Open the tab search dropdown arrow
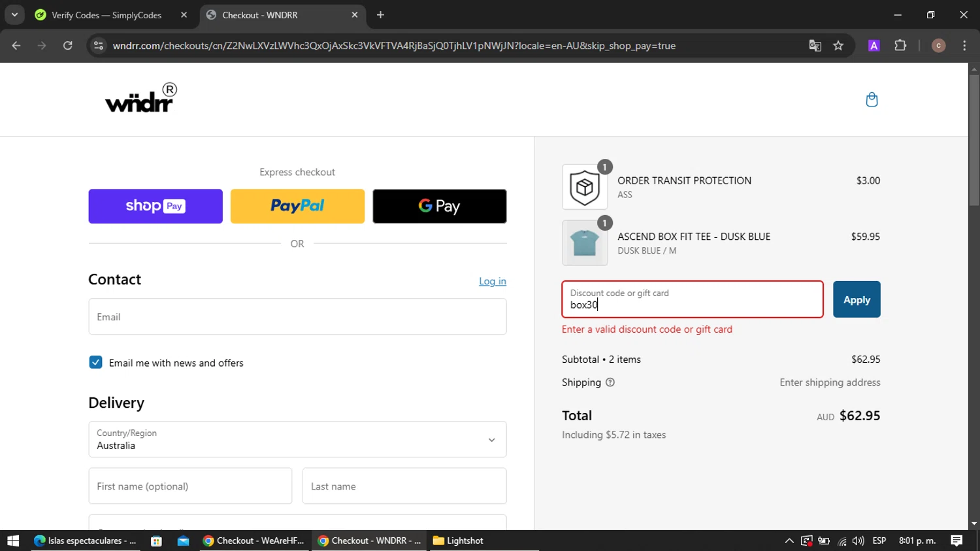This screenshot has width=980, height=551. coord(14,14)
